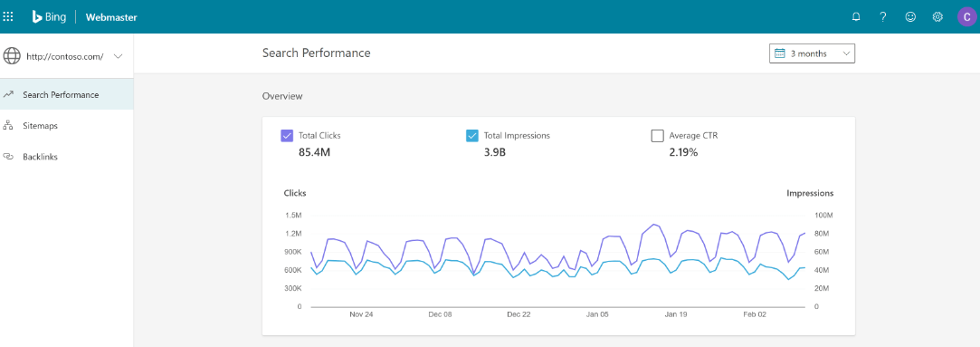
Task: Open Backlinks in the sidebar
Action: [x=66, y=157]
